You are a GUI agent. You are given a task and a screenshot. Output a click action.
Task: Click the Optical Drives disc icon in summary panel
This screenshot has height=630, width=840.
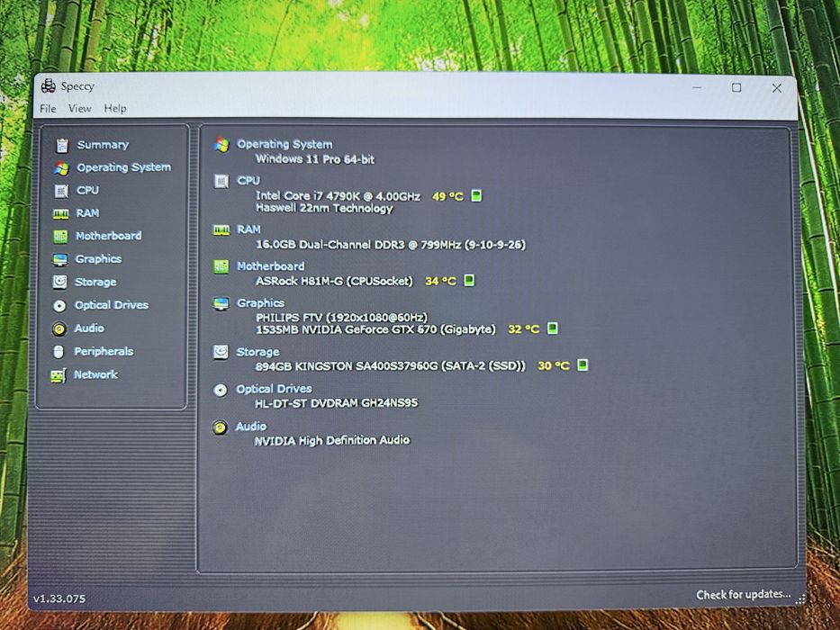[x=220, y=390]
